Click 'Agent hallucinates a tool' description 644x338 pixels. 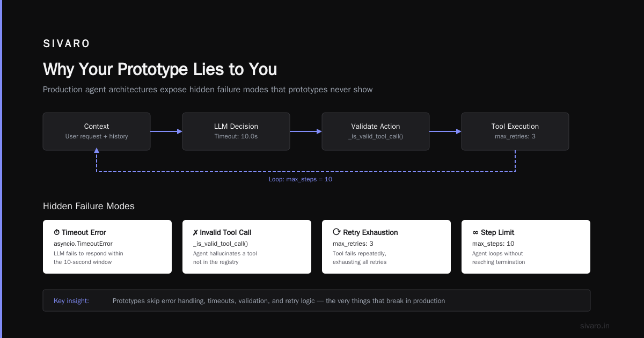[225, 253]
